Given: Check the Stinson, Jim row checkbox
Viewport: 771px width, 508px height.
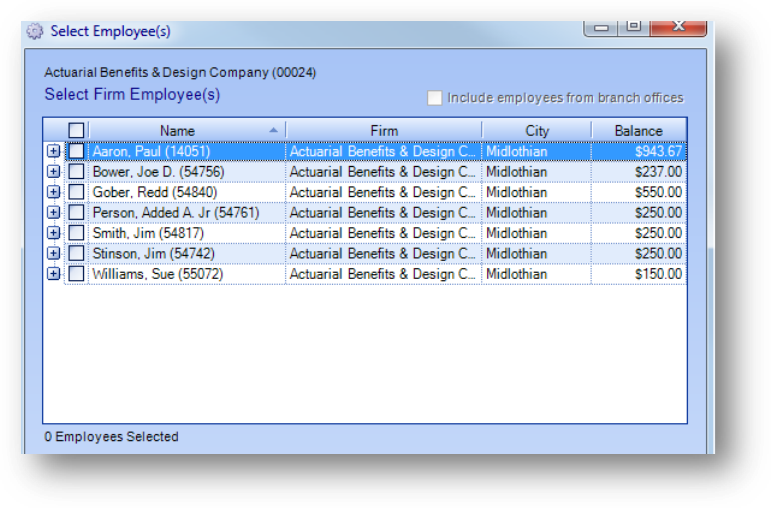Looking at the screenshot, I should coord(76,253).
